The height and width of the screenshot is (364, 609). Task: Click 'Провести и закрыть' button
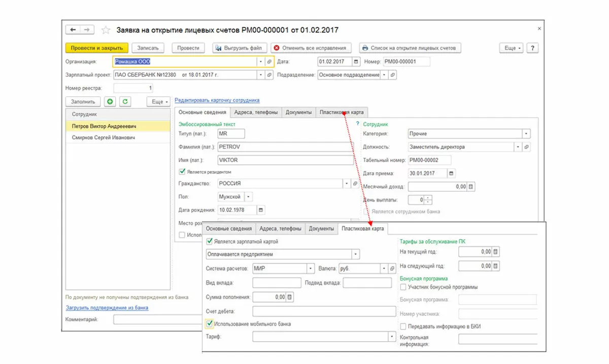[97, 48]
